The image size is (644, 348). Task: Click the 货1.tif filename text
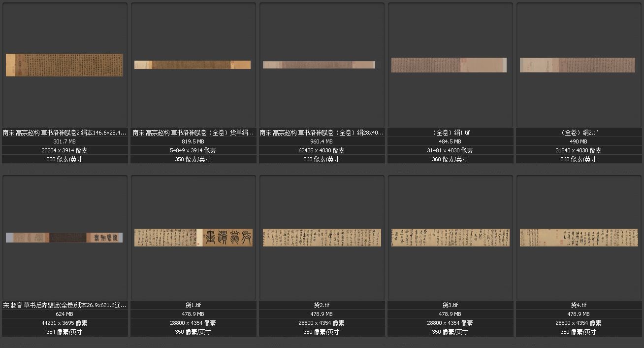(x=193, y=305)
